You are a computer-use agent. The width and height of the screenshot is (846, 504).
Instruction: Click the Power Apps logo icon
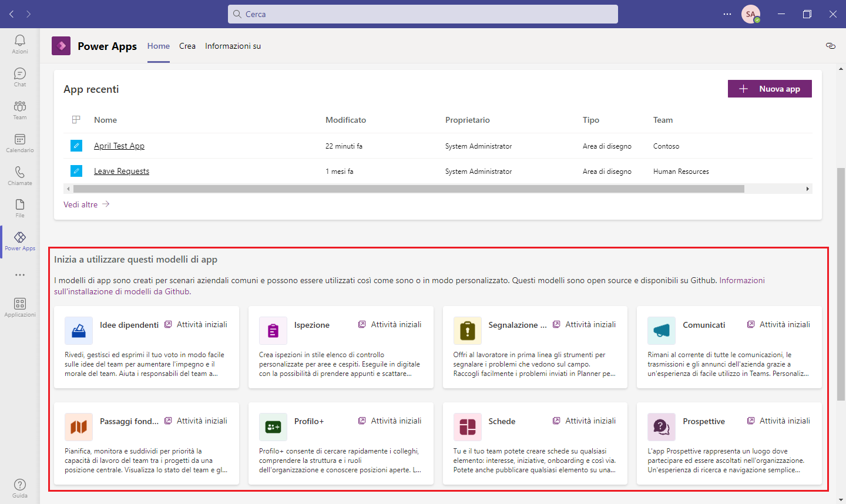[61, 46]
